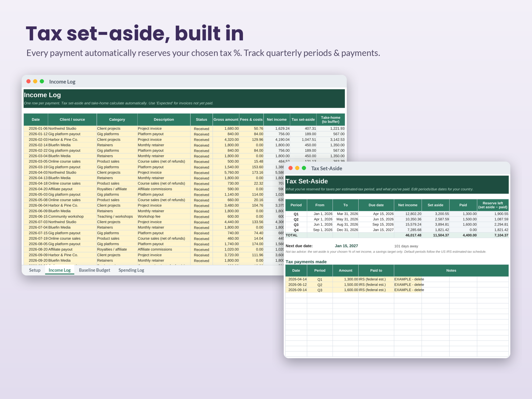Click the Take-home (to buffer) column header
532x399 pixels.
click(x=331, y=119)
